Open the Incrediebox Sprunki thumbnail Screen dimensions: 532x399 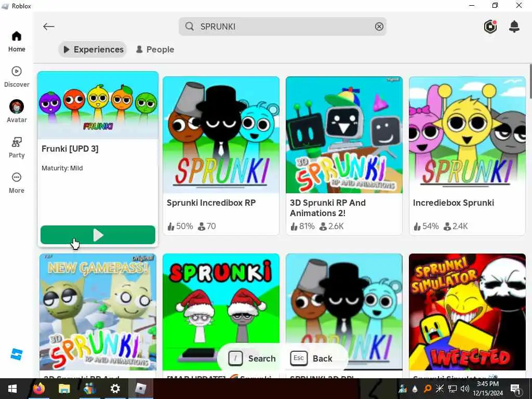click(x=467, y=135)
